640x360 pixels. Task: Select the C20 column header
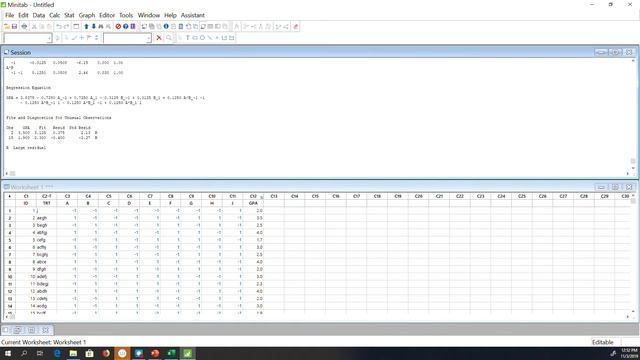point(418,196)
